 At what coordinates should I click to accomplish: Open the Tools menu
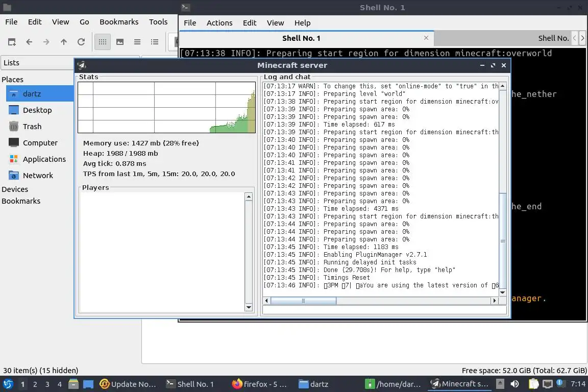point(158,22)
